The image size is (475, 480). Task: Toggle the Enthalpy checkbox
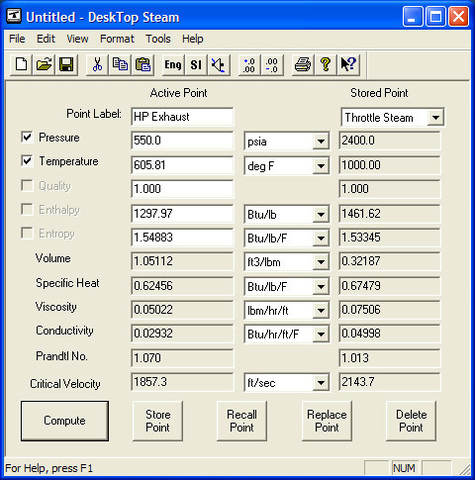coord(27,209)
